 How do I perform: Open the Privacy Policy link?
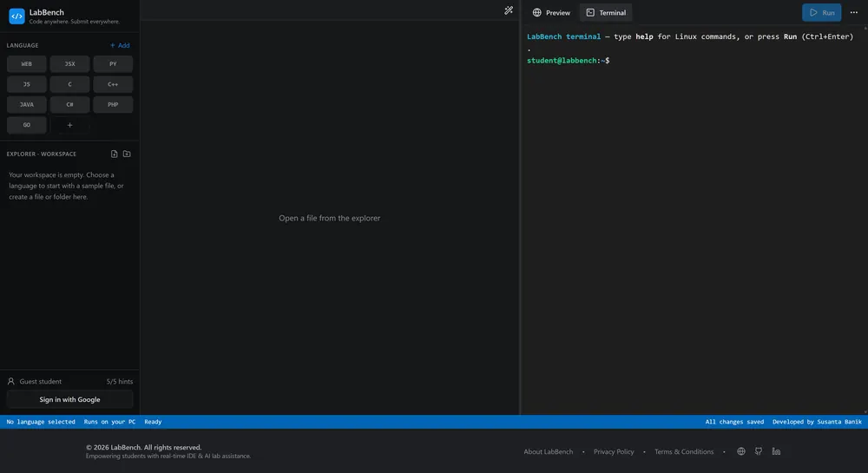[614, 451]
